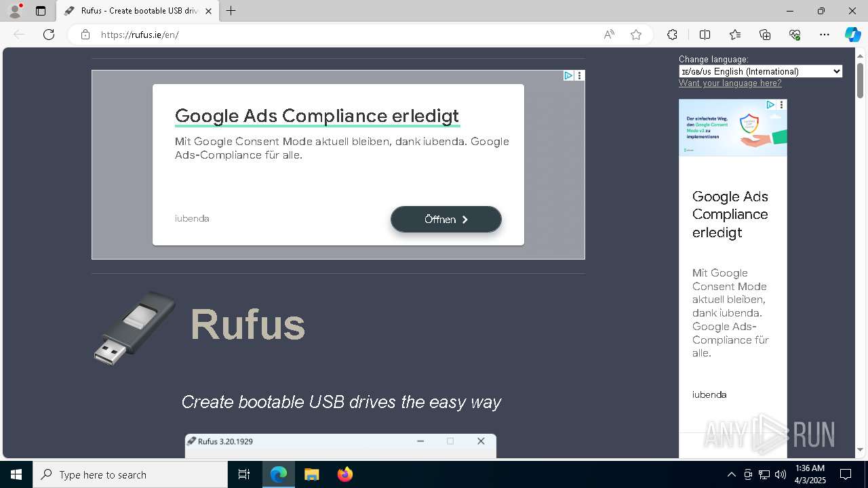
Task: Open ad options dots on banner ad
Action: pos(579,76)
